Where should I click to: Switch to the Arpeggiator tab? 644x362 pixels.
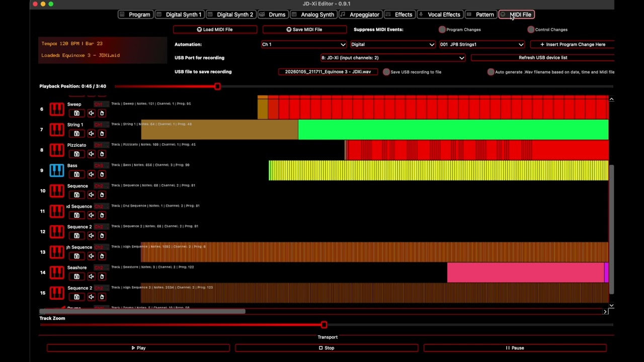coord(360,15)
